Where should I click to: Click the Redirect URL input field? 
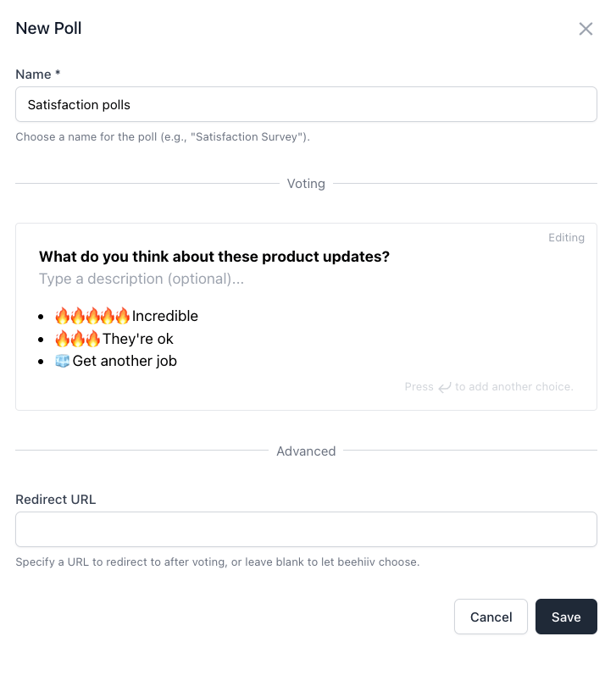306,529
